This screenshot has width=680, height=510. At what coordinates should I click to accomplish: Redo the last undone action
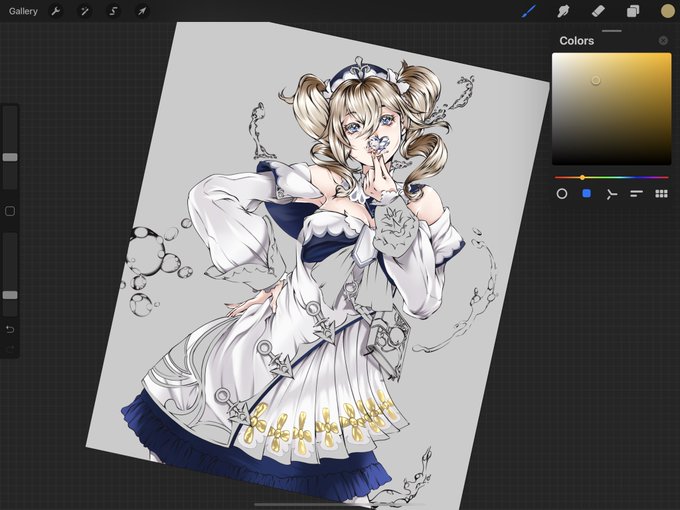point(10,348)
